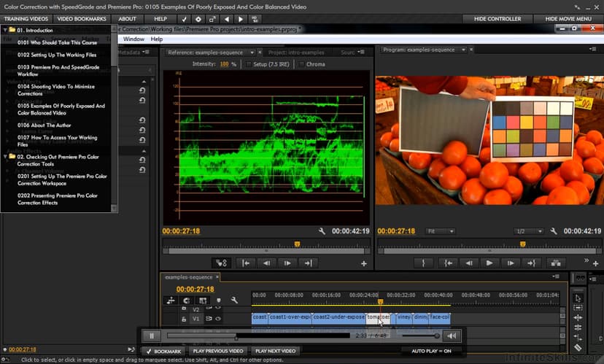Collapse 02. Checking Out Premiere Pro Color Correction Tools
Viewport: 604px width, 364px height.
pos(5,157)
